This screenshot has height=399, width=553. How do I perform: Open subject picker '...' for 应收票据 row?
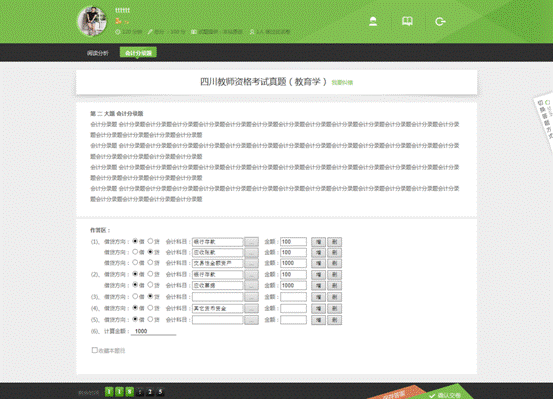[x=251, y=285]
